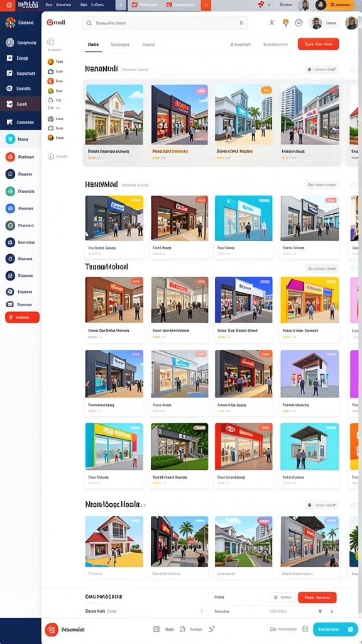Select the first underlined tab below search
The width and height of the screenshot is (362, 644).
click(x=93, y=45)
